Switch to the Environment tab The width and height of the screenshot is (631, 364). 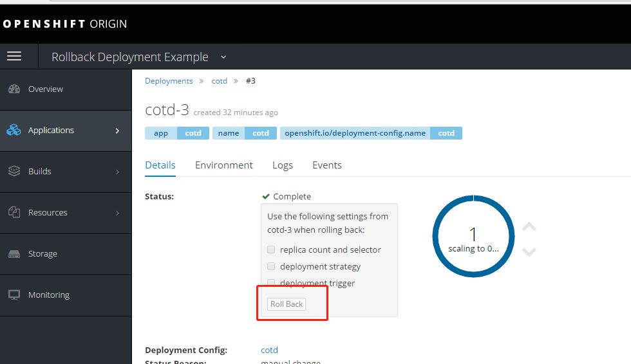pyautogui.click(x=224, y=165)
